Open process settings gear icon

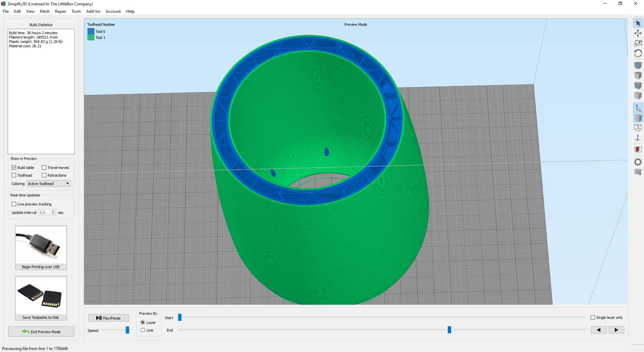click(x=638, y=162)
